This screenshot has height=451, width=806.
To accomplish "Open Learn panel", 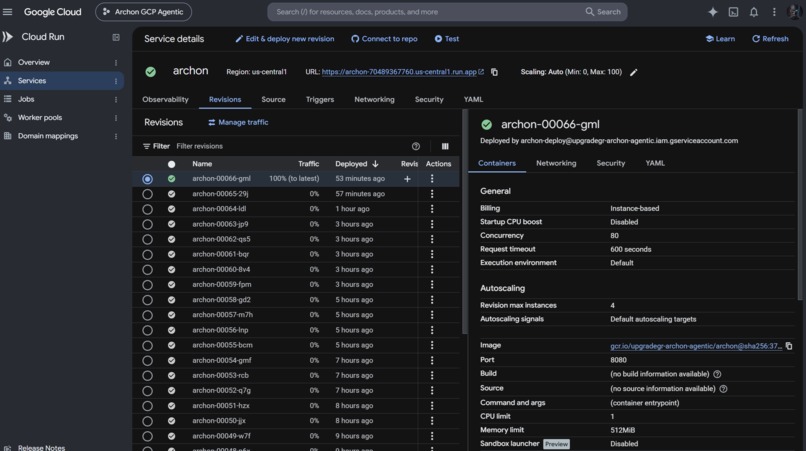I will click(x=720, y=39).
